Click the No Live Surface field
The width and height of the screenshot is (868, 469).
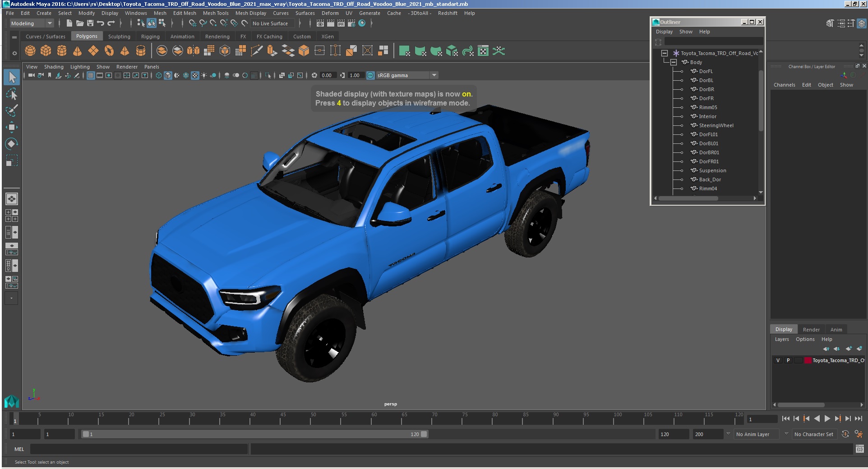pos(273,23)
